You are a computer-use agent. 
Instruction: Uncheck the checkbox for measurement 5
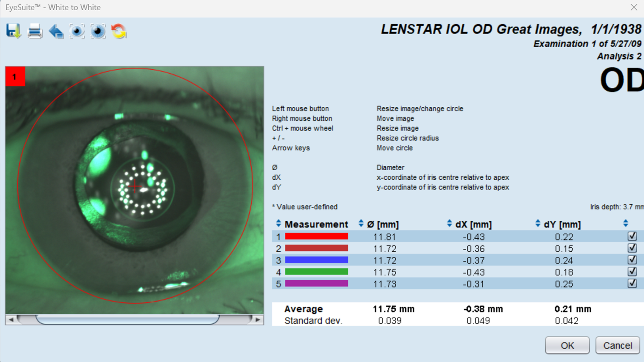coord(633,283)
